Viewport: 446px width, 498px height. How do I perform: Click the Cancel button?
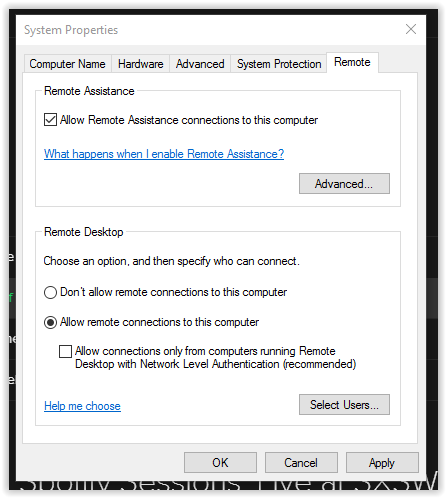click(x=301, y=462)
